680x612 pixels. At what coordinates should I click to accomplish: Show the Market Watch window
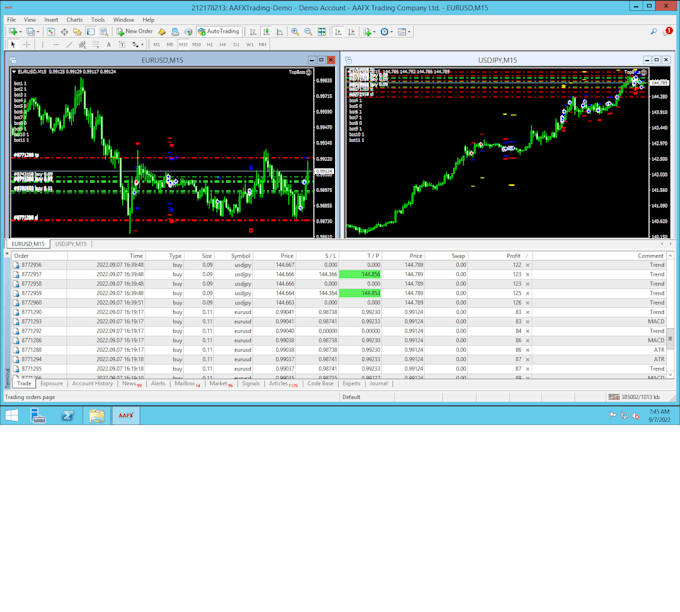pyautogui.click(x=51, y=32)
